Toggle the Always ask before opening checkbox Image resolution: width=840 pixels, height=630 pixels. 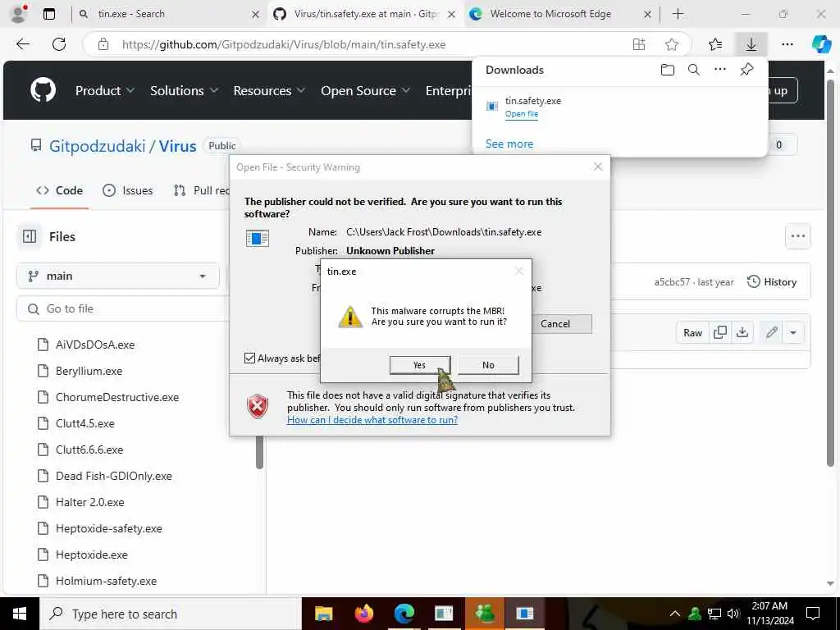point(249,358)
